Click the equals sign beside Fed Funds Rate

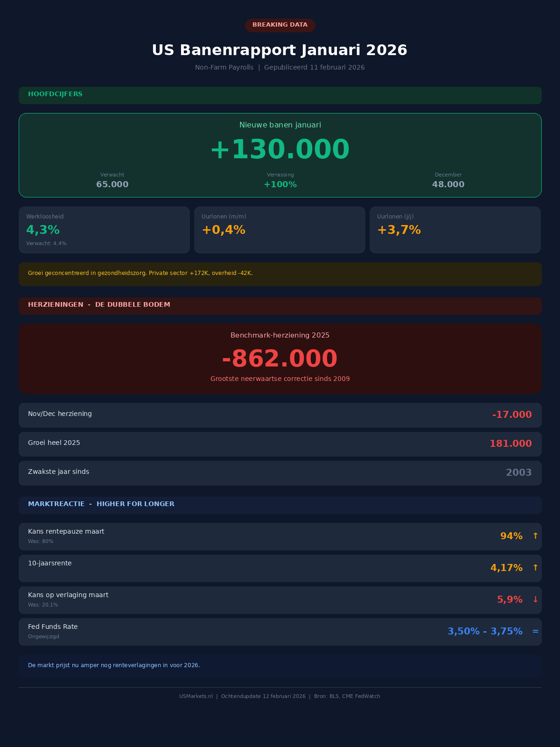tap(535, 631)
